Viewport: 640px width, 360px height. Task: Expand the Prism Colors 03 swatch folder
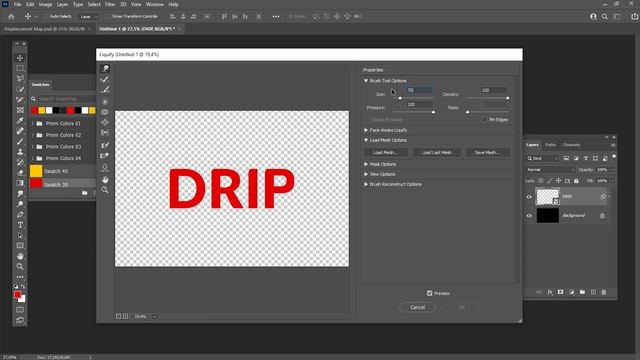point(33,147)
